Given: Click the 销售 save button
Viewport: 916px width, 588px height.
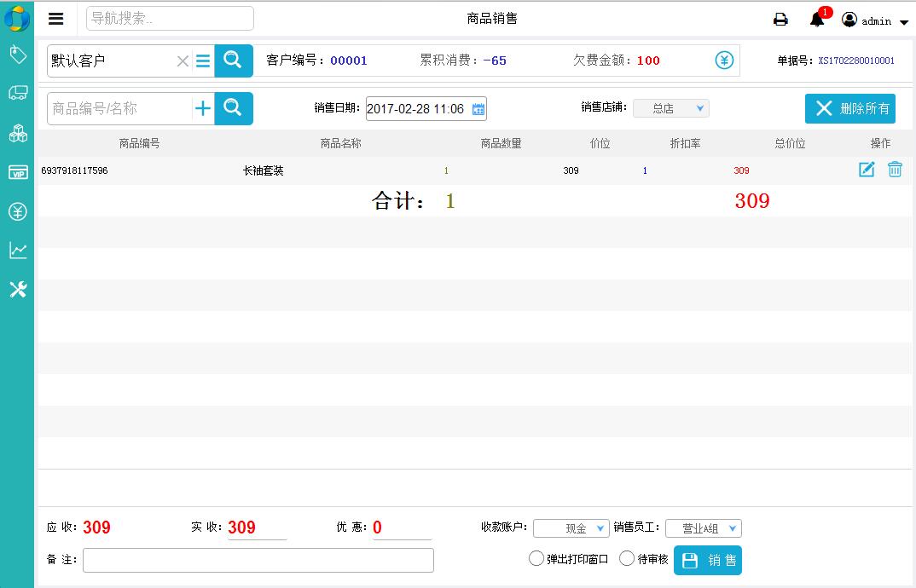Looking at the screenshot, I should (708, 560).
